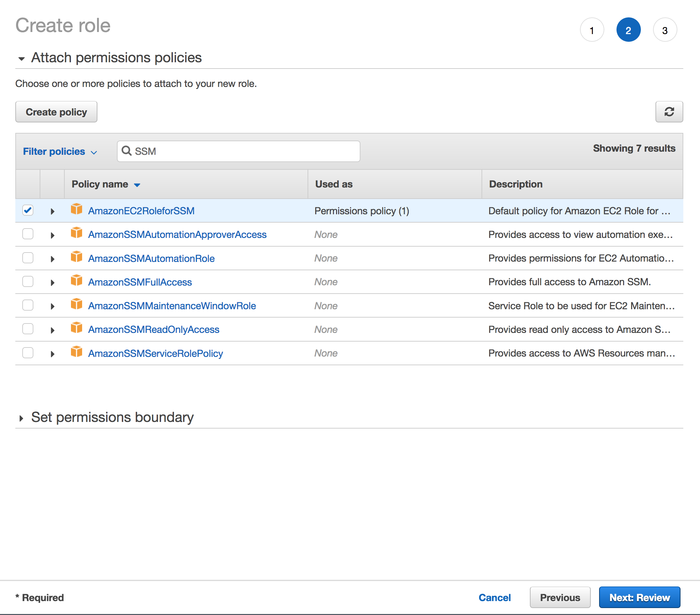Click the Cancel link
700x615 pixels.
click(x=495, y=597)
